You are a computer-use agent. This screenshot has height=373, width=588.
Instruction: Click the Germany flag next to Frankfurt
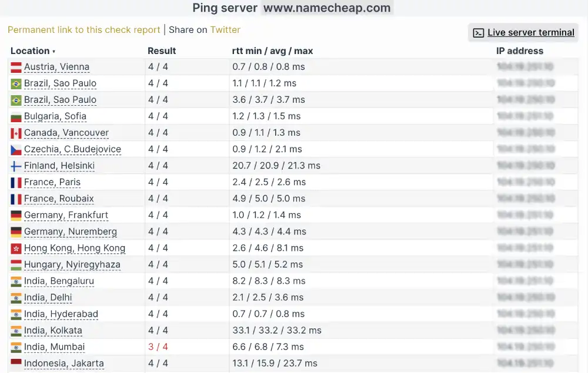pyautogui.click(x=16, y=215)
